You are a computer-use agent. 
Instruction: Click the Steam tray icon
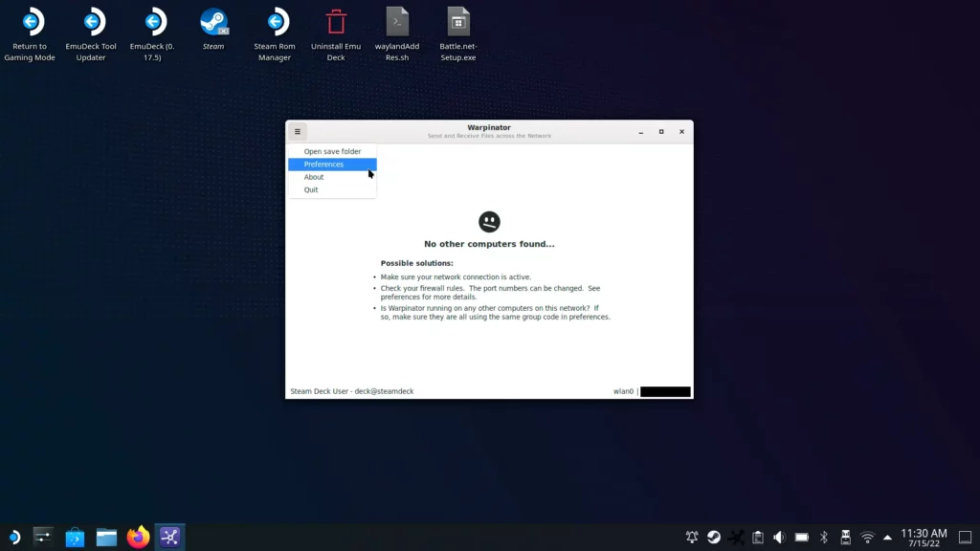(714, 538)
